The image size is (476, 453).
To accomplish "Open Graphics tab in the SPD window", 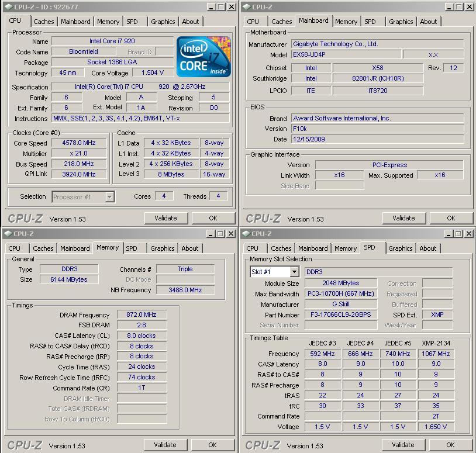I will coord(401,248).
